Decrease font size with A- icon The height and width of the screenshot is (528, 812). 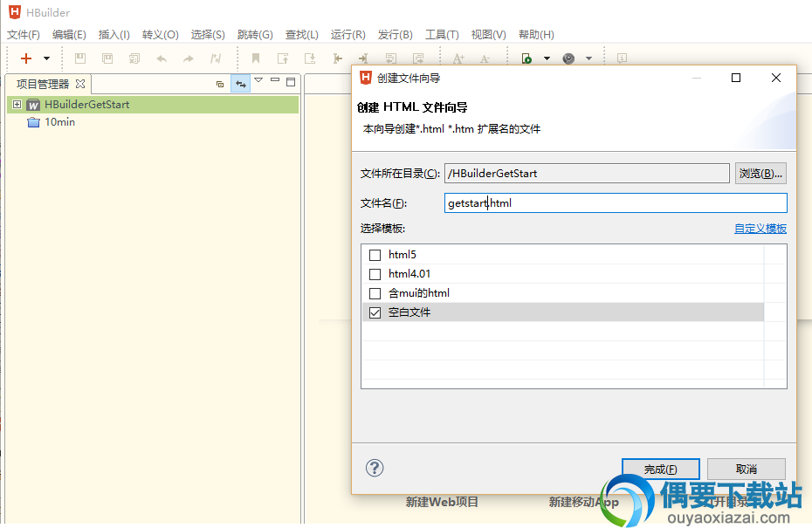tap(485, 58)
